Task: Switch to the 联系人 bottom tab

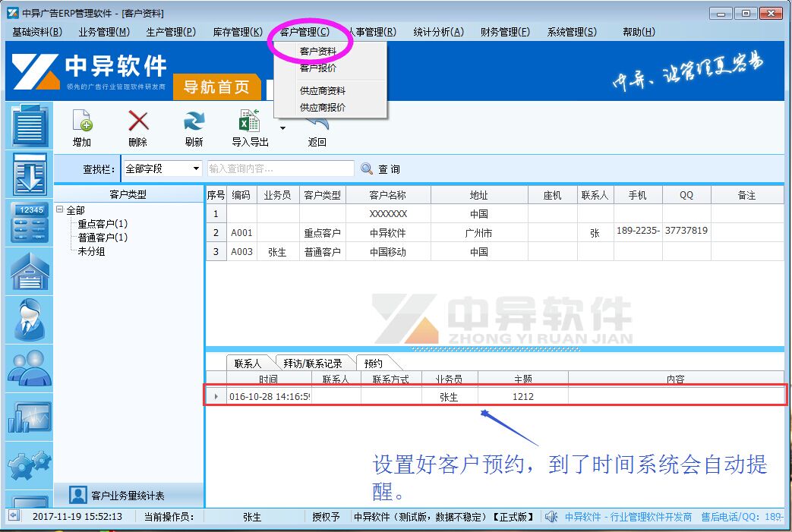Action: pyautogui.click(x=248, y=363)
